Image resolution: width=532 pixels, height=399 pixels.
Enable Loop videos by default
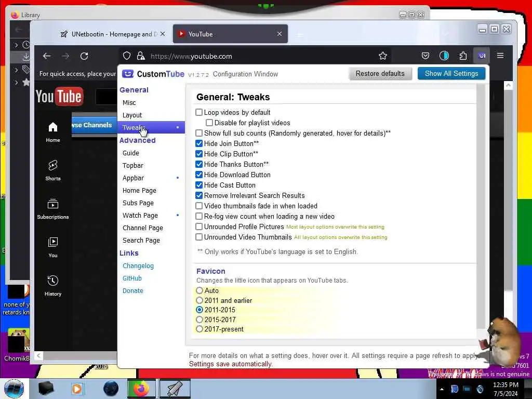click(x=199, y=112)
